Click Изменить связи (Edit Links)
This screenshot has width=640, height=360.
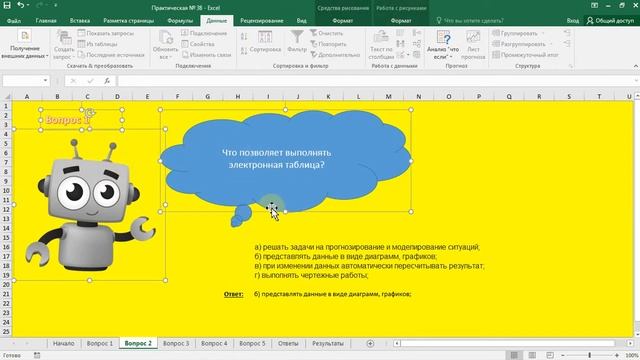(207, 55)
